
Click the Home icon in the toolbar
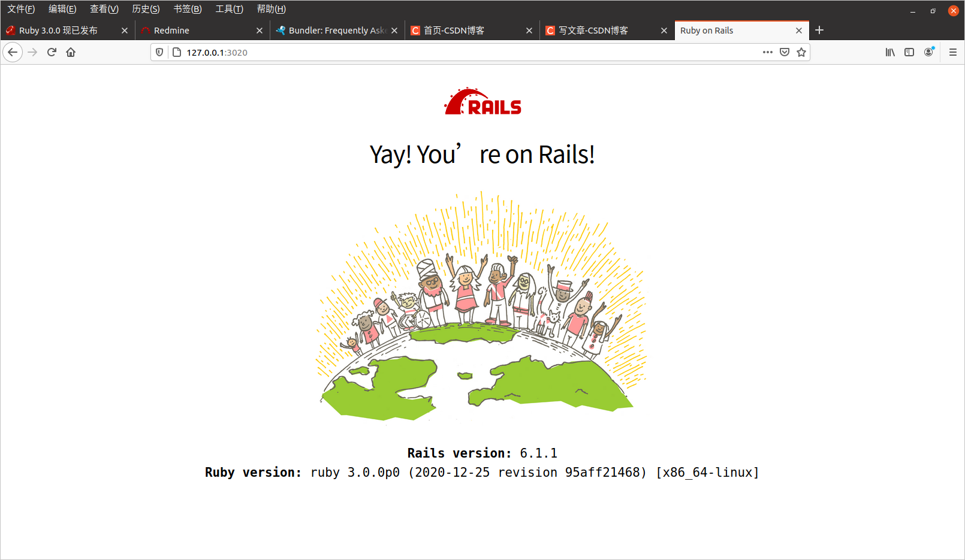(x=70, y=52)
